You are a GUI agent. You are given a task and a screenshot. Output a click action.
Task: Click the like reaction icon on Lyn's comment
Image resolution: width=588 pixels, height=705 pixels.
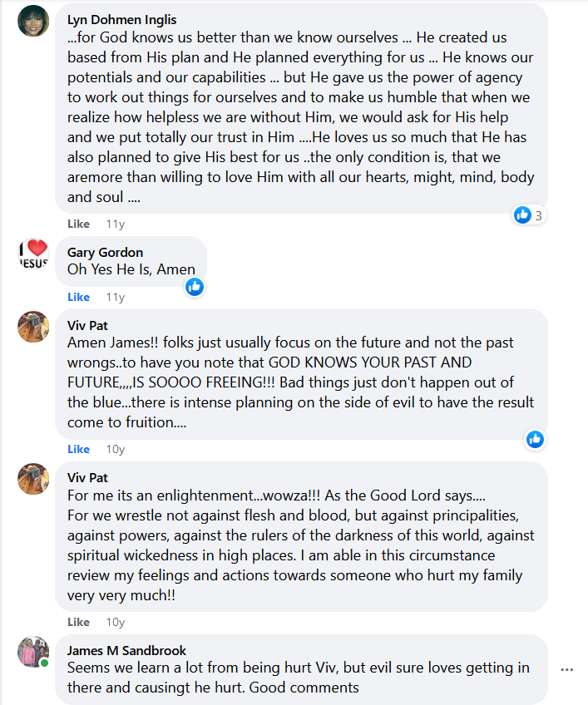point(522,214)
